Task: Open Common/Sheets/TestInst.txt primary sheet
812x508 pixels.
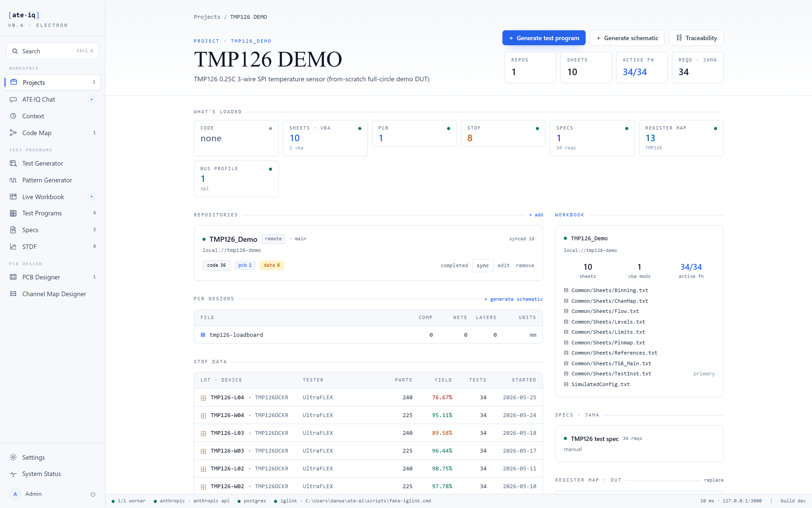Action: tap(639, 374)
